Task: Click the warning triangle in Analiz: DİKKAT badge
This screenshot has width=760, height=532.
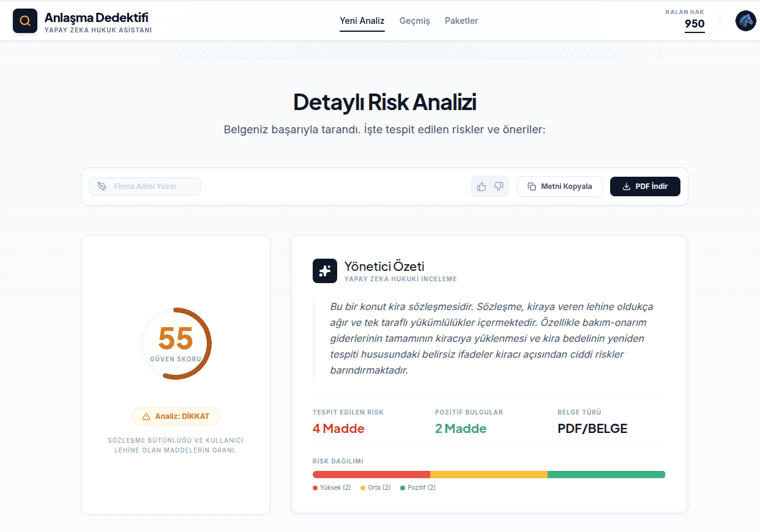Action: (x=147, y=416)
